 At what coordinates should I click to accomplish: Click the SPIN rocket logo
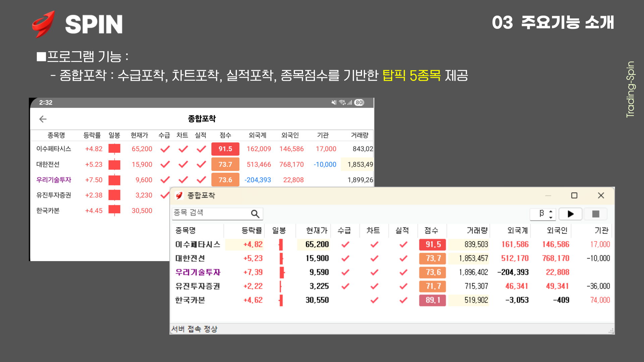(x=44, y=24)
